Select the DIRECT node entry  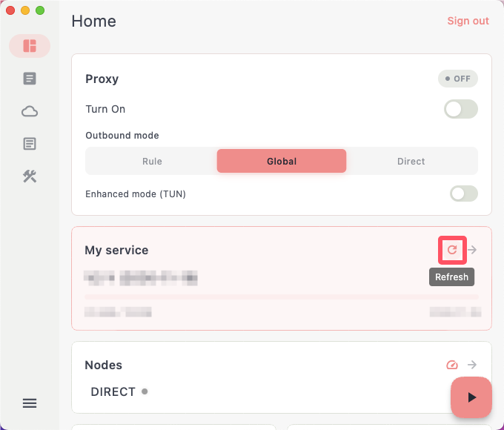[x=119, y=391]
